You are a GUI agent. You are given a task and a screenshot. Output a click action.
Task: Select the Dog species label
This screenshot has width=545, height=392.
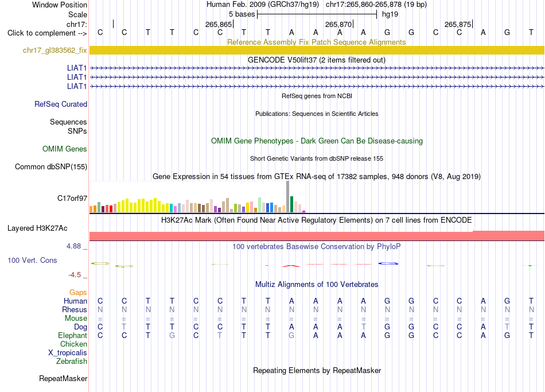pos(80,327)
